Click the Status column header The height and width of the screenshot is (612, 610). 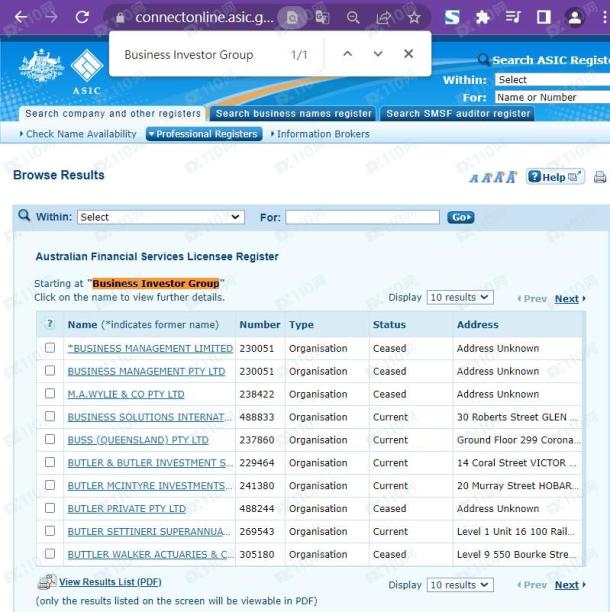389,324
